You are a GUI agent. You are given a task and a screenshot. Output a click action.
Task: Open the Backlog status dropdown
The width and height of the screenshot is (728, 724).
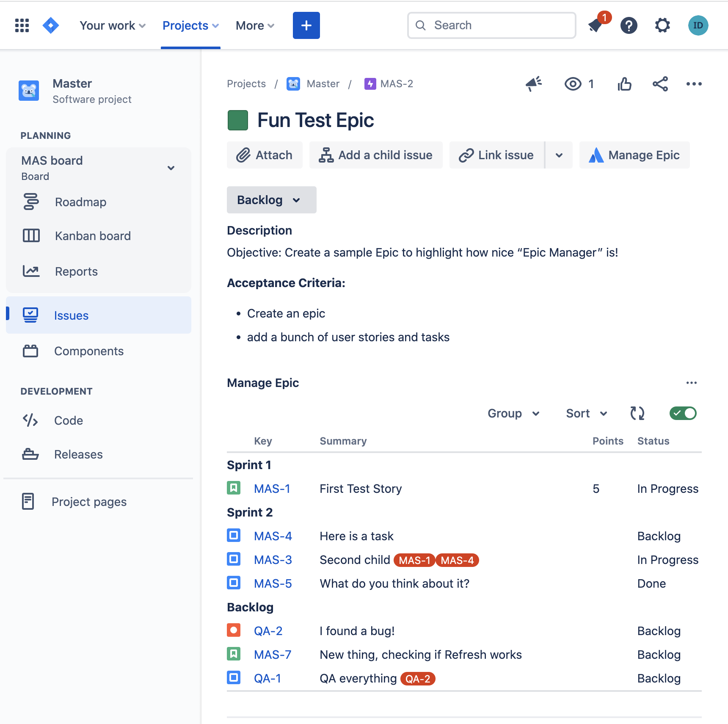click(271, 200)
